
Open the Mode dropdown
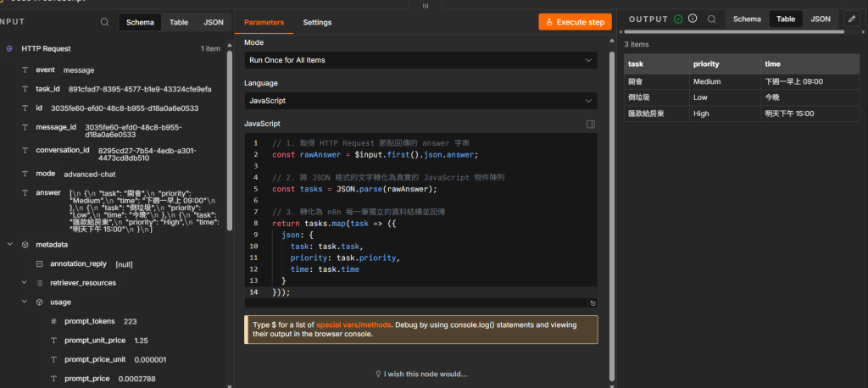420,60
